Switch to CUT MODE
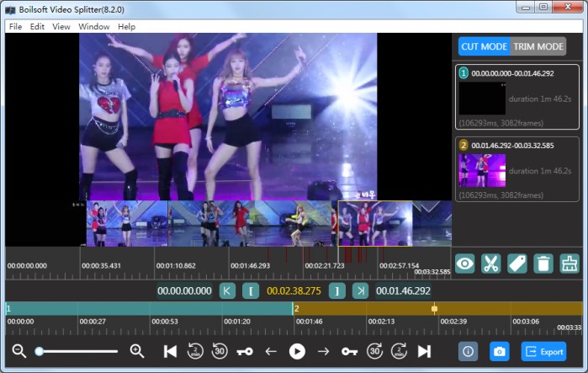Viewport: 588px width, 373px height. pos(484,46)
